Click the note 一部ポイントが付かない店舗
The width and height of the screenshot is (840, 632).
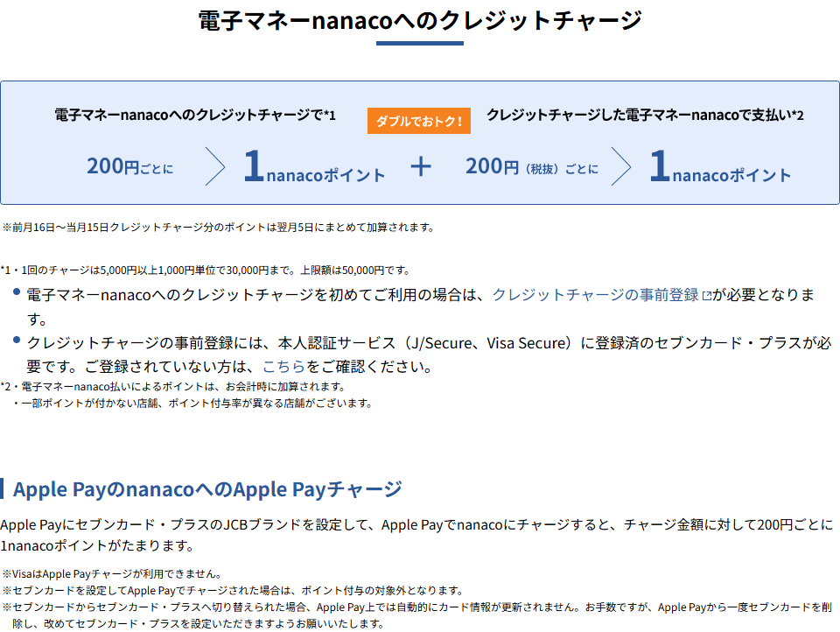192,404
